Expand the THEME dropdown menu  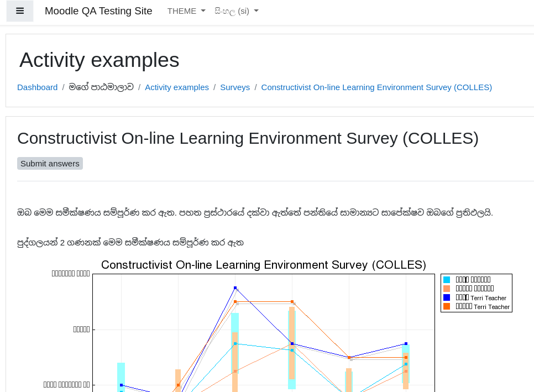(186, 11)
